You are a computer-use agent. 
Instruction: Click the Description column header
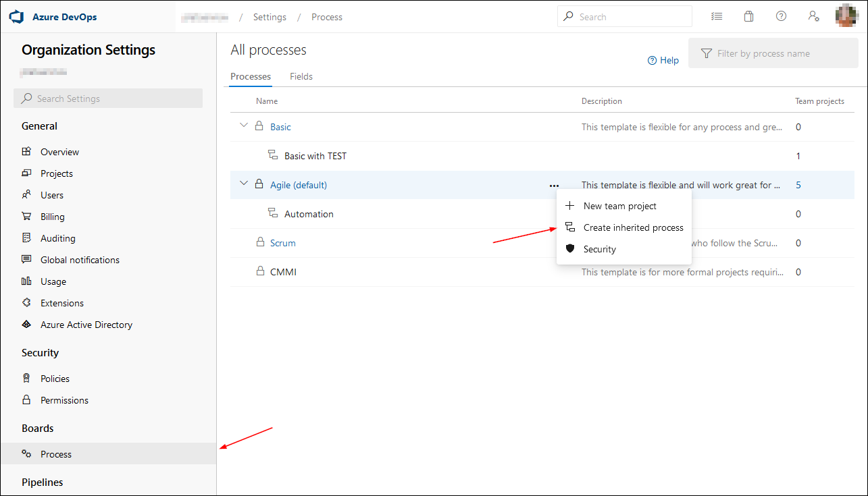click(x=602, y=101)
